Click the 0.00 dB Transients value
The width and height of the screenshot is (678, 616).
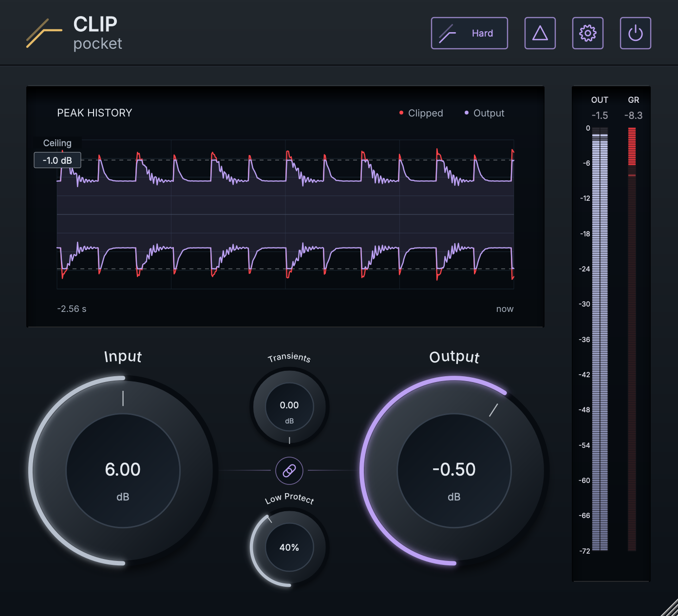pyautogui.click(x=289, y=405)
